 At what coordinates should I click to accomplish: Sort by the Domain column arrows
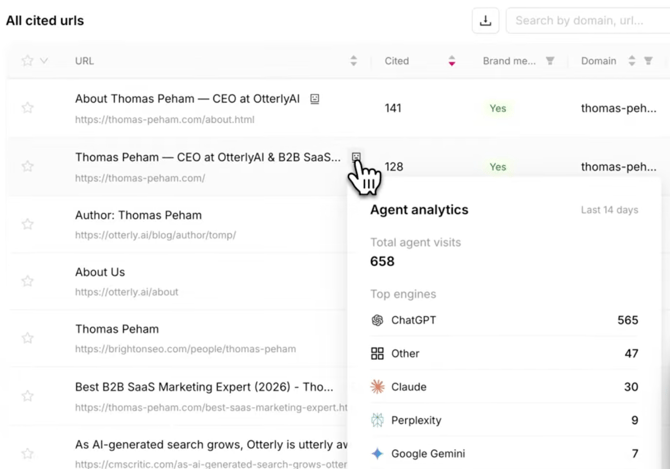(x=632, y=61)
